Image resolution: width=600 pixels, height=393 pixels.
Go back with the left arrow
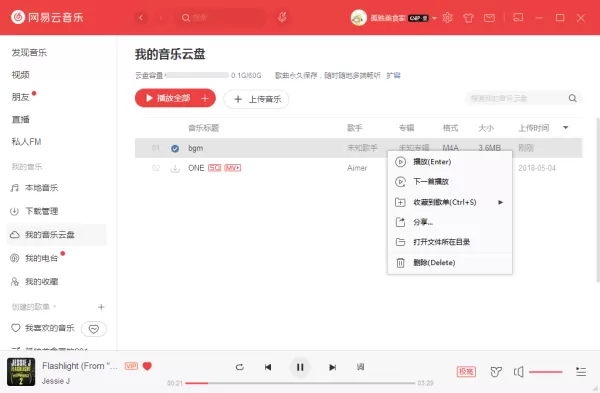click(x=141, y=18)
